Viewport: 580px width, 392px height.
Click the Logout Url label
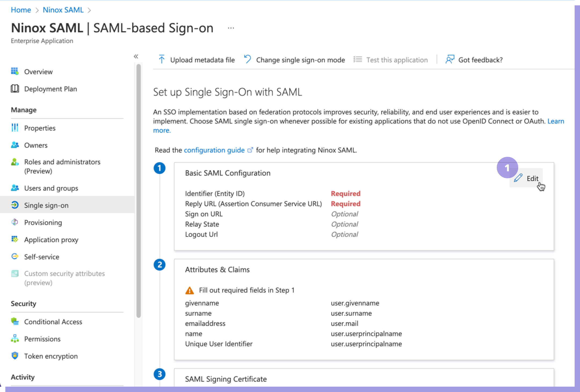tap(201, 234)
